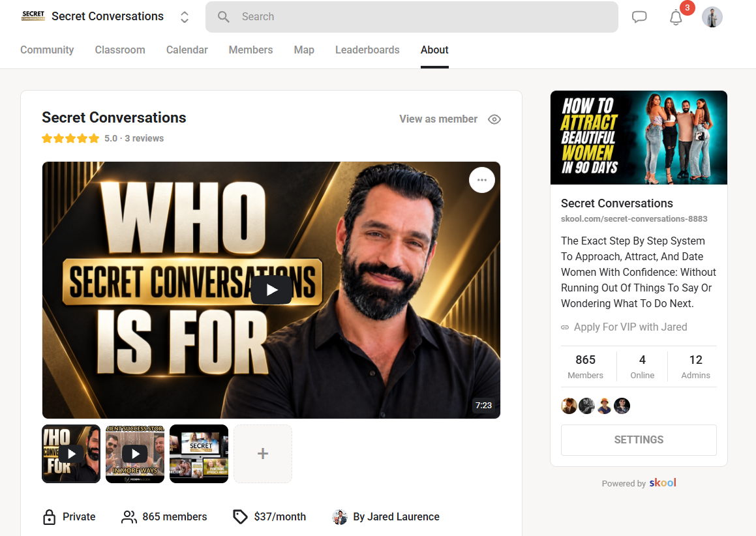
Task: Click the Powered by skool logo
Action: [663, 483]
